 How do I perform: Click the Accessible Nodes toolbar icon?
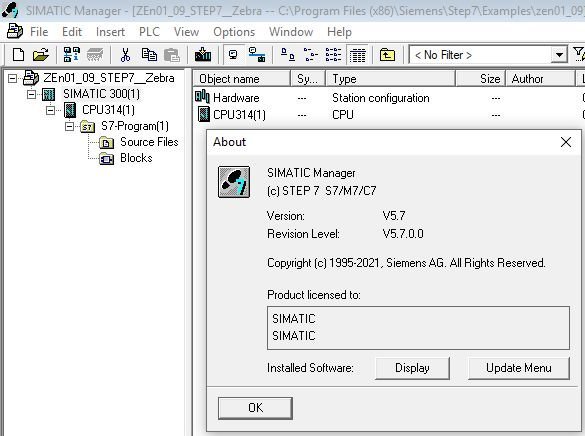click(x=71, y=55)
